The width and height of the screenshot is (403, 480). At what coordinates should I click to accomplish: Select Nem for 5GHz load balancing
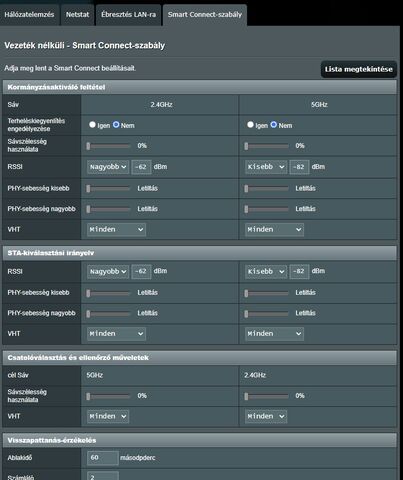[x=274, y=125]
